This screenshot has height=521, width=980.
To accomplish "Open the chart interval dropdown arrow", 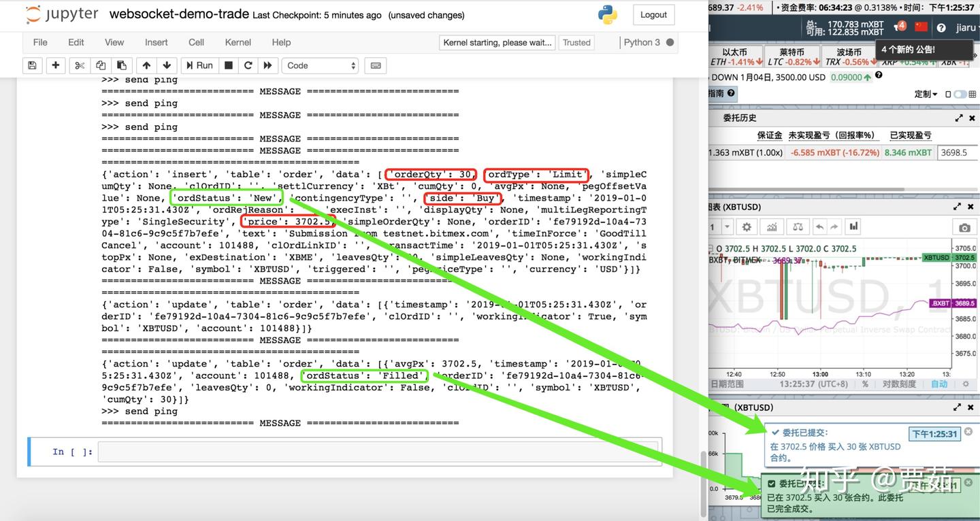I will tap(728, 226).
